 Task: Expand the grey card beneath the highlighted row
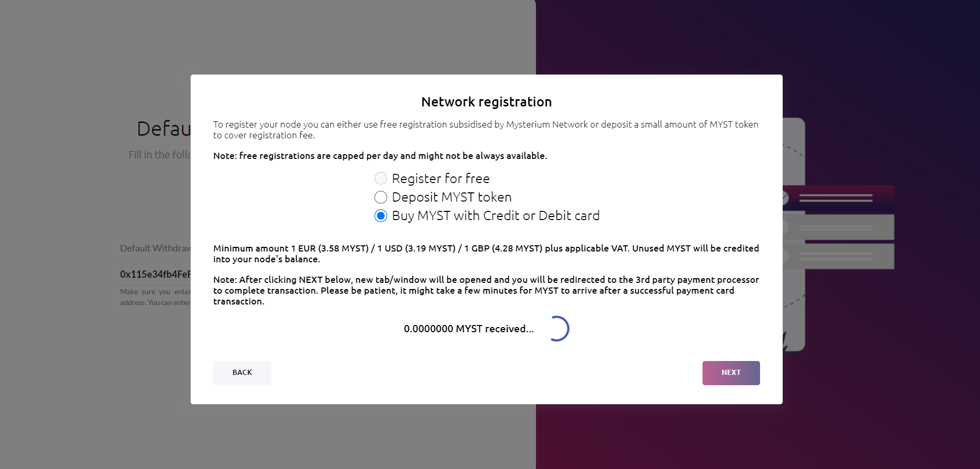[838, 226]
